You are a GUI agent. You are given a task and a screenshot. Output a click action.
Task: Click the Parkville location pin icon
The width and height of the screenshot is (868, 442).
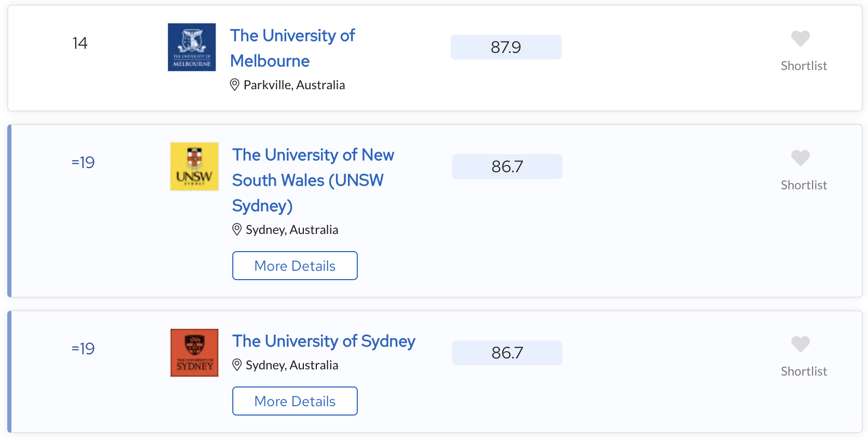point(235,85)
